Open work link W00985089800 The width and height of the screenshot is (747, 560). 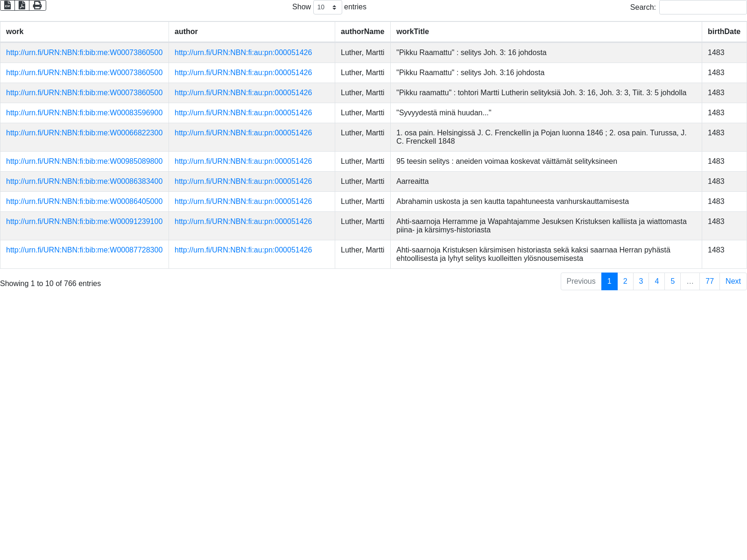84,161
